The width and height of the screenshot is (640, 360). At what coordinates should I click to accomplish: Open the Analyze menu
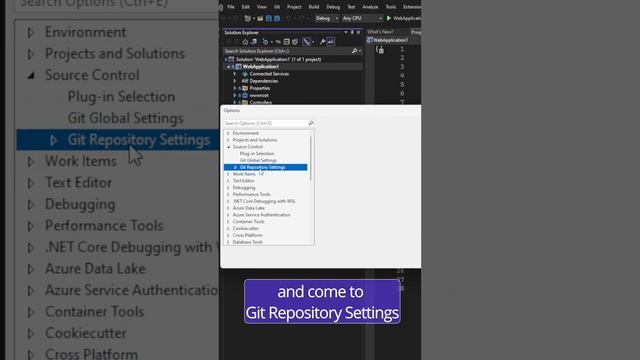click(370, 7)
